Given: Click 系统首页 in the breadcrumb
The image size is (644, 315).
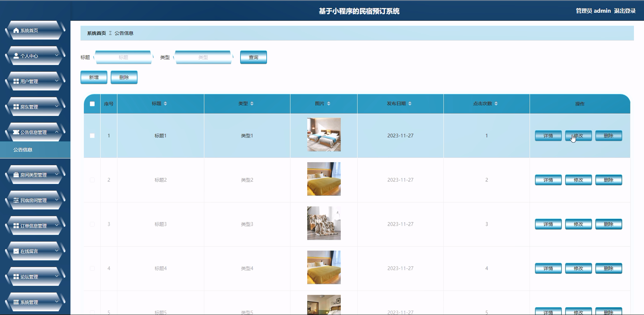Looking at the screenshot, I should coord(96,33).
